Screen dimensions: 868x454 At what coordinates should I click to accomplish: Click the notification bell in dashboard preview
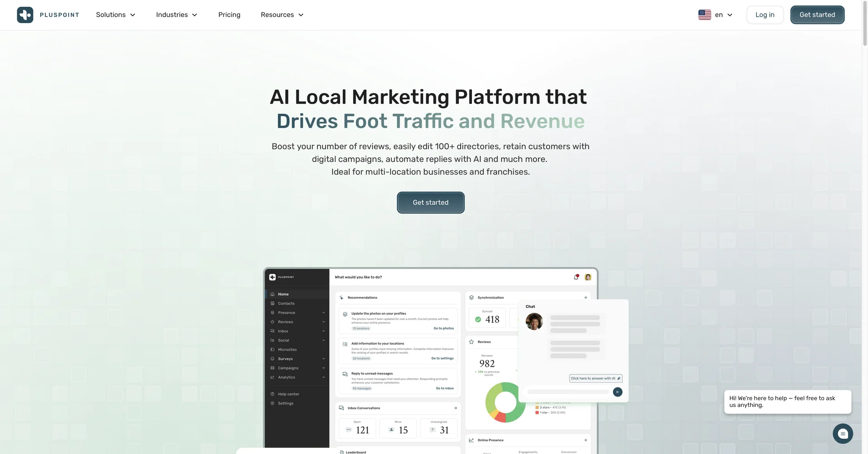point(576,277)
